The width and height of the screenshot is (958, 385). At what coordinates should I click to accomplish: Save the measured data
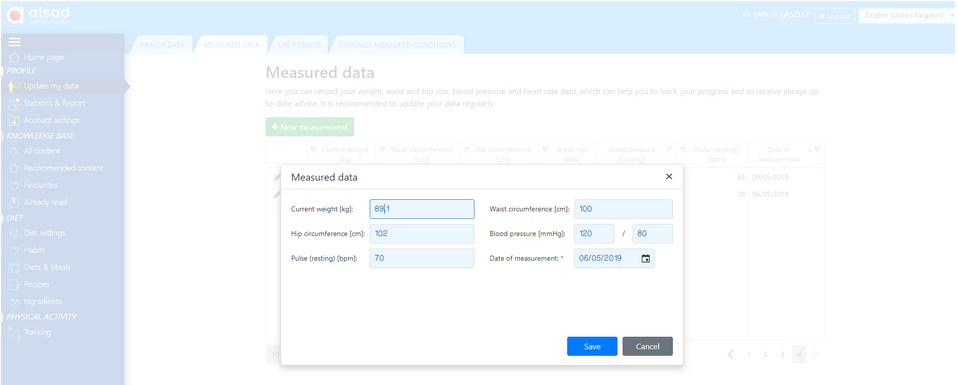pyautogui.click(x=592, y=346)
